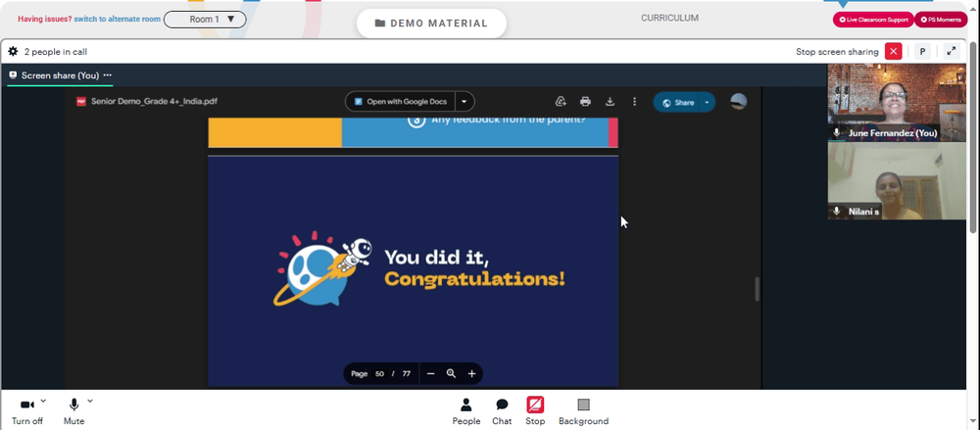Expand the Share button dropdown arrow
Image resolution: width=980 pixels, height=430 pixels.
tap(708, 103)
